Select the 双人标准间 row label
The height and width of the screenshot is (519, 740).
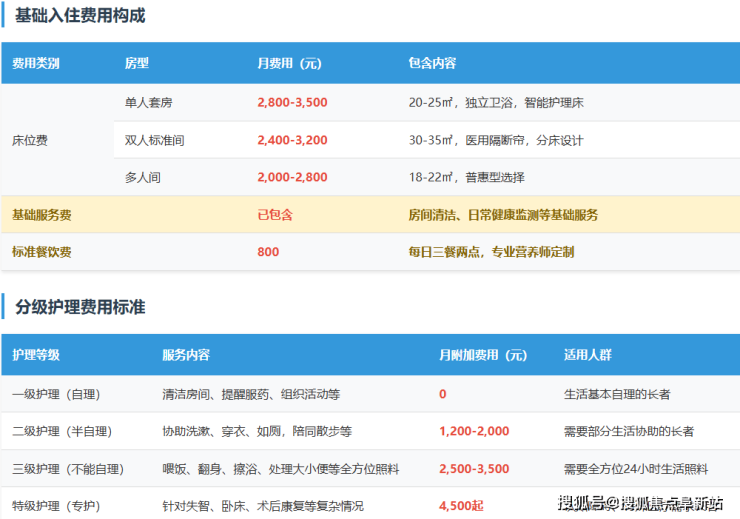[154, 140]
